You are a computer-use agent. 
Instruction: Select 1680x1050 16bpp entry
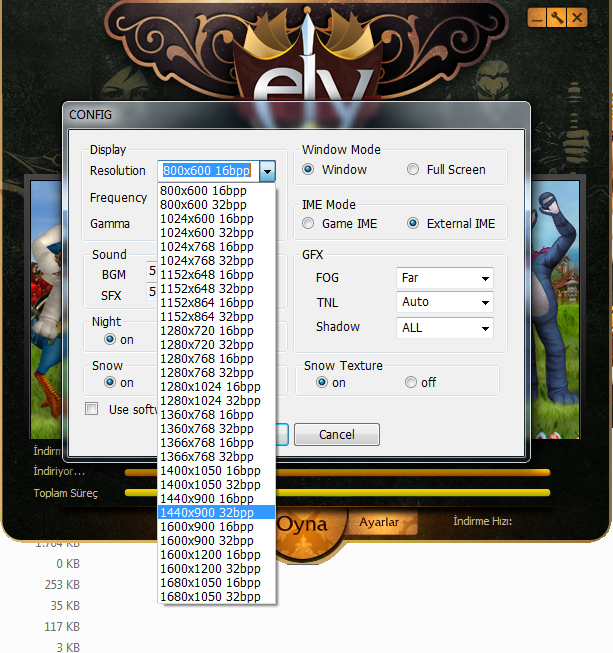217,583
